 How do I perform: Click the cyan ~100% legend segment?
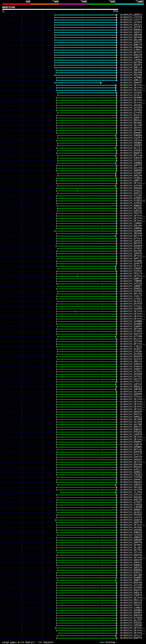(130, 4)
